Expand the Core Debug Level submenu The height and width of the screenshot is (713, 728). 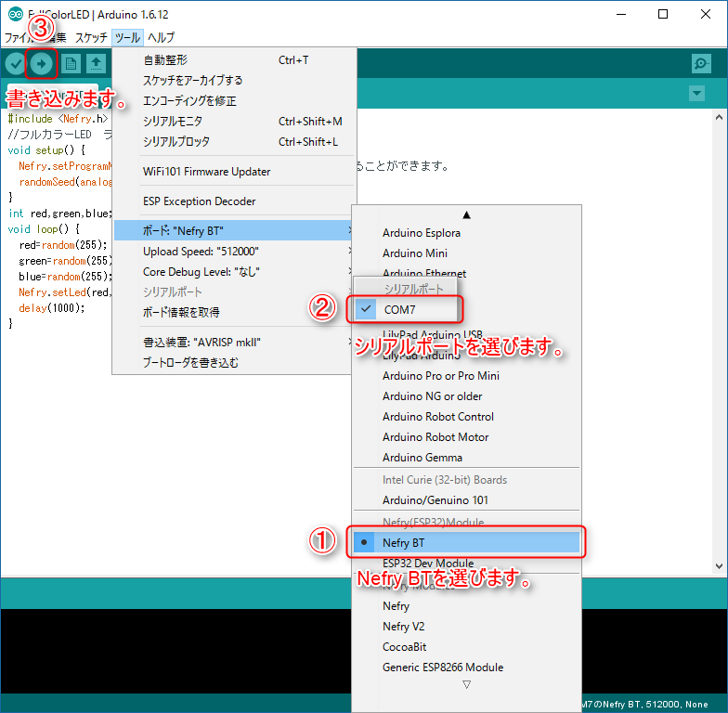[x=234, y=271]
